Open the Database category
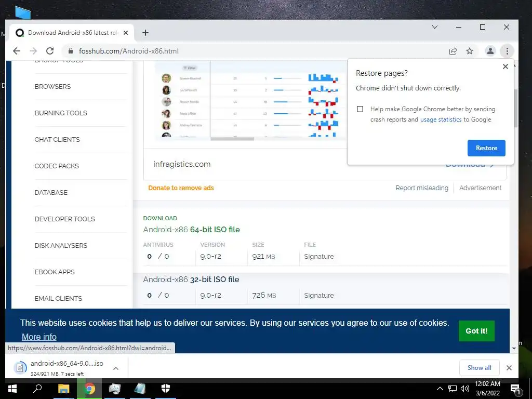Screen dimensions: 532x399 coord(51,192)
